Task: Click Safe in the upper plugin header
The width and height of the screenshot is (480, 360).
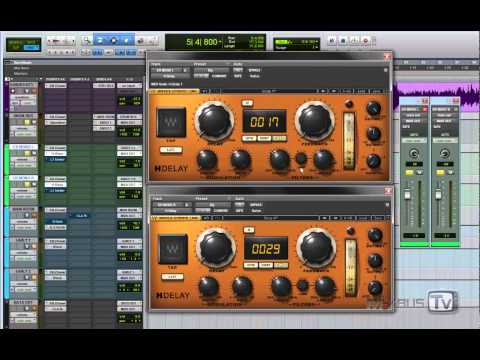Action: [238, 76]
